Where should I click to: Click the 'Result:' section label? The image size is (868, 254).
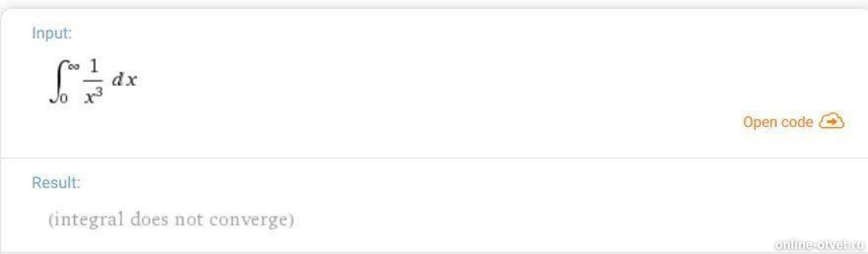click(x=56, y=183)
